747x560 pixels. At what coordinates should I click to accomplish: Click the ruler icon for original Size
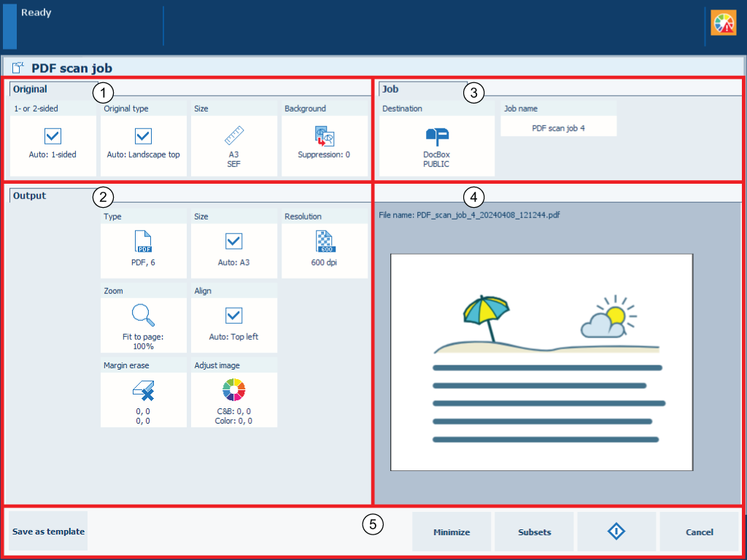pyautogui.click(x=233, y=136)
